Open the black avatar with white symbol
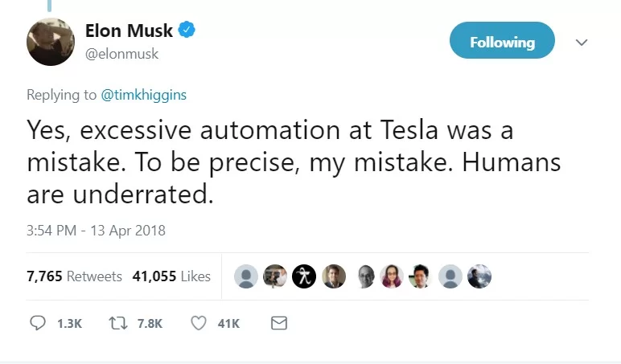Image resolution: width=621 pixels, height=364 pixels. [x=303, y=276]
